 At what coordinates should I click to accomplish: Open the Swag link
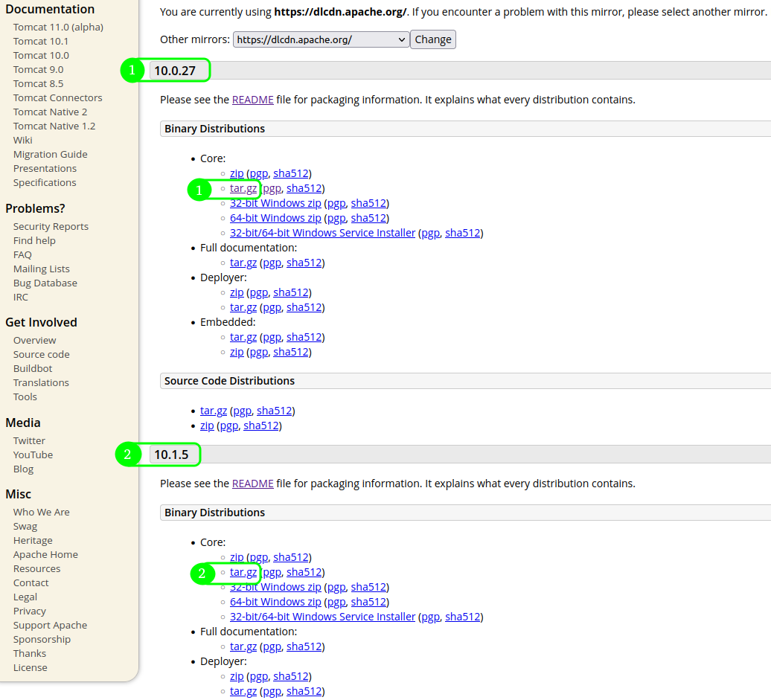25,527
